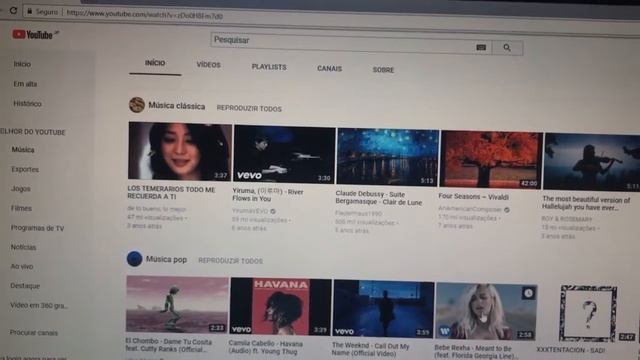The height and width of the screenshot is (360, 640).
Task: Open the XXXTENTACION SAD! thumbnail
Action: click(588, 313)
